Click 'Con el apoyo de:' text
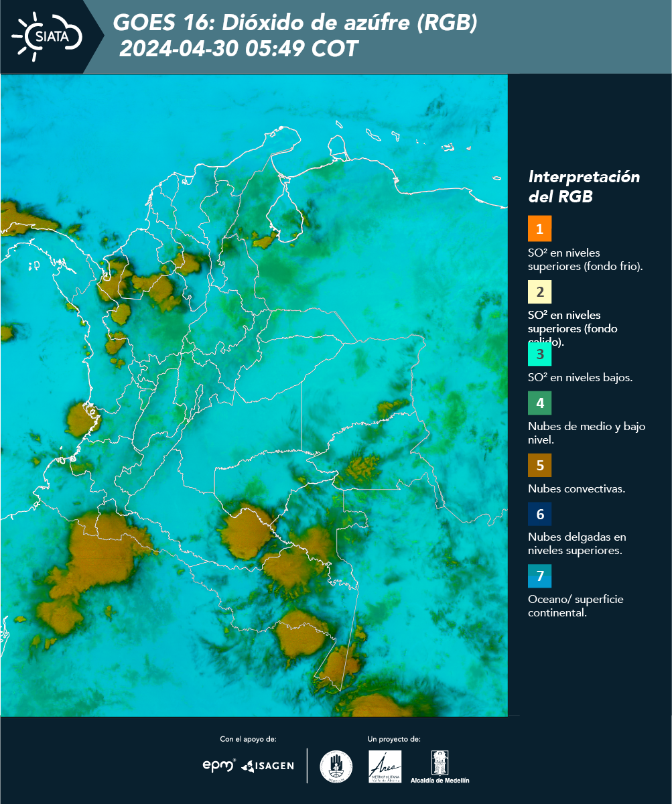The width and height of the screenshot is (672, 804). [x=248, y=739]
